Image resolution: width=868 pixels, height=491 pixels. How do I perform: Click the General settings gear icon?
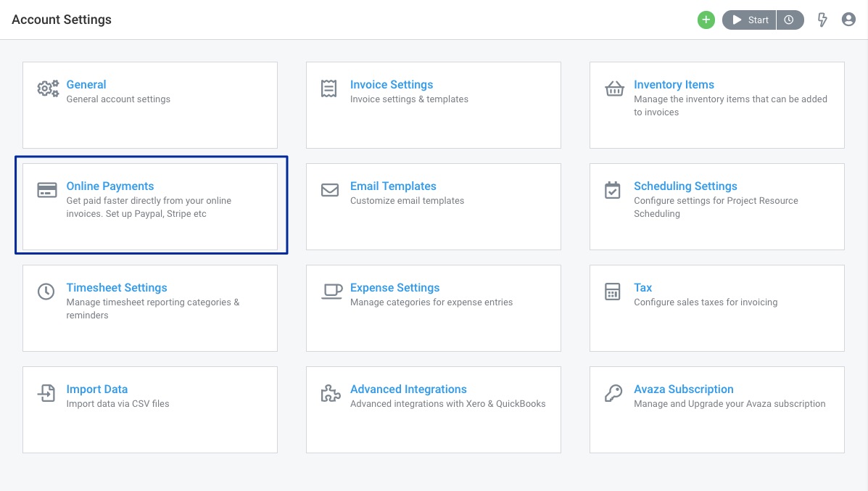point(48,88)
